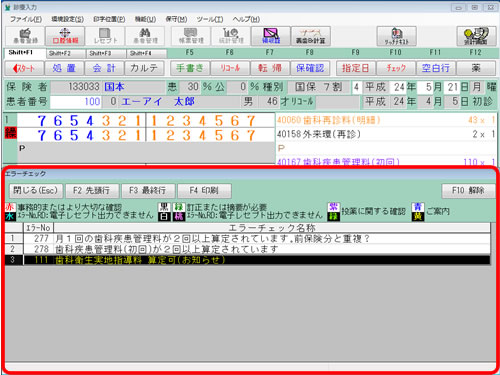This screenshot has width=500, height=375.
Task: Open the リッチテキスト toolbar icon
Action: click(397, 36)
